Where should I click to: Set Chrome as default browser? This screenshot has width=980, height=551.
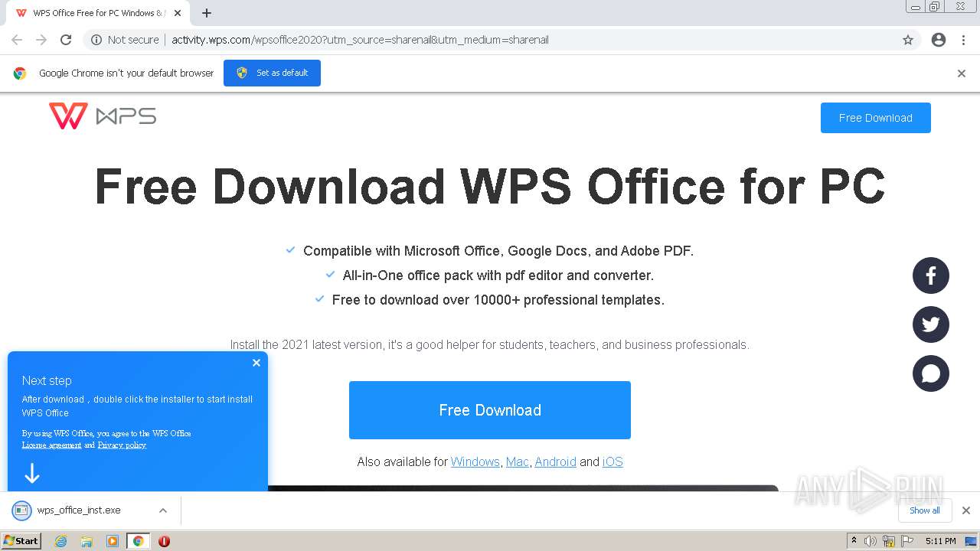(272, 73)
